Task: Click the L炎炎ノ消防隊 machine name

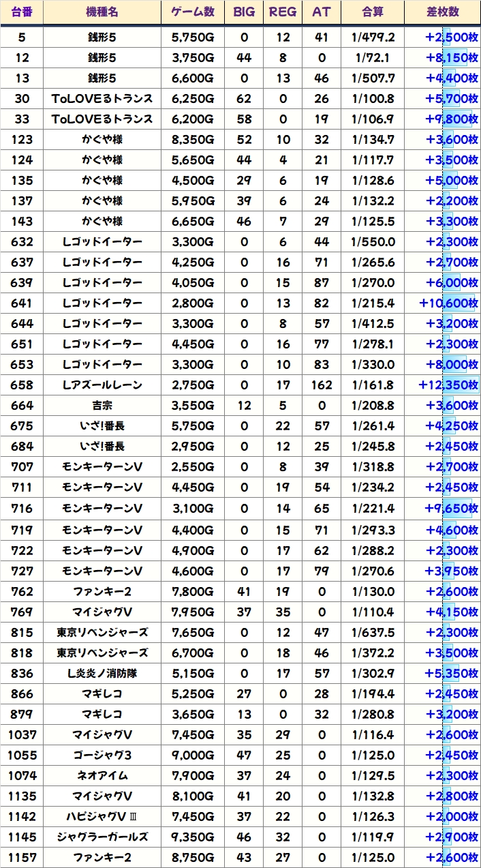Action: point(102,674)
